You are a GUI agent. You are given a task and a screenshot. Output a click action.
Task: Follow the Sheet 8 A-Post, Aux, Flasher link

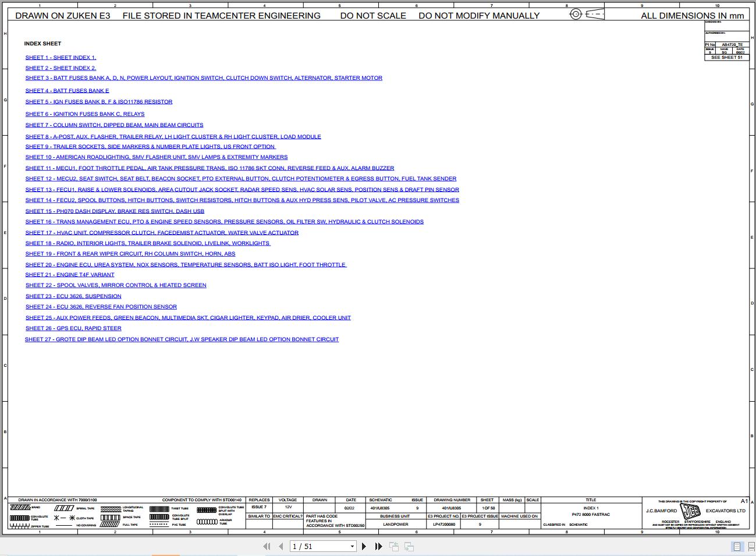coord(173,137)
